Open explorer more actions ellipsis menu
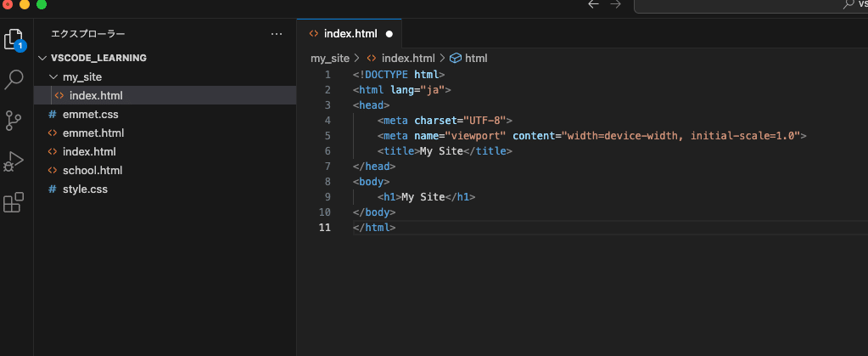Viewport: 868px width, 356px height. tap(277, 34)
